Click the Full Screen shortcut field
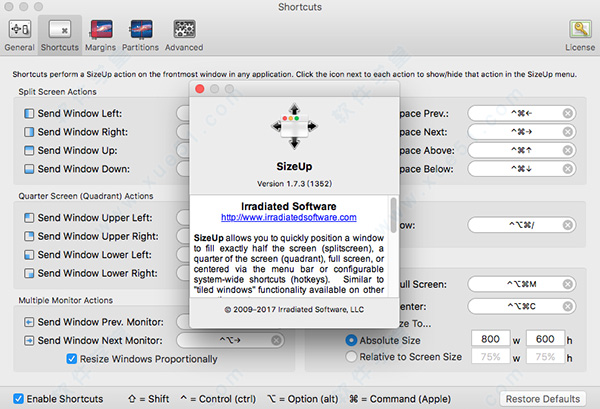The image size is (600, 409). 522,284
